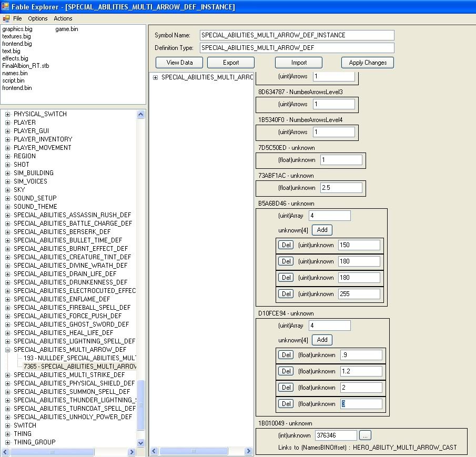Select textures.big in file list

pyautogui.click(x=16, y=36)
